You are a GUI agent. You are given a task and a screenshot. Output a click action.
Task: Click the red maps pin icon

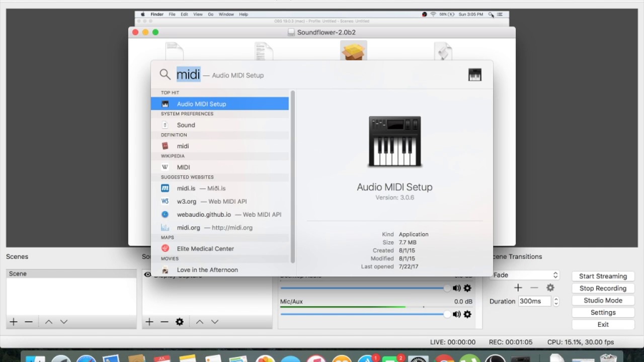[x=165, y=248]
